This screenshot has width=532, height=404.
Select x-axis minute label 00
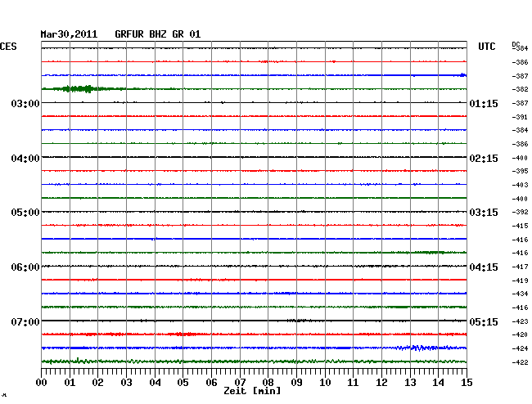[x=42, y=383]
